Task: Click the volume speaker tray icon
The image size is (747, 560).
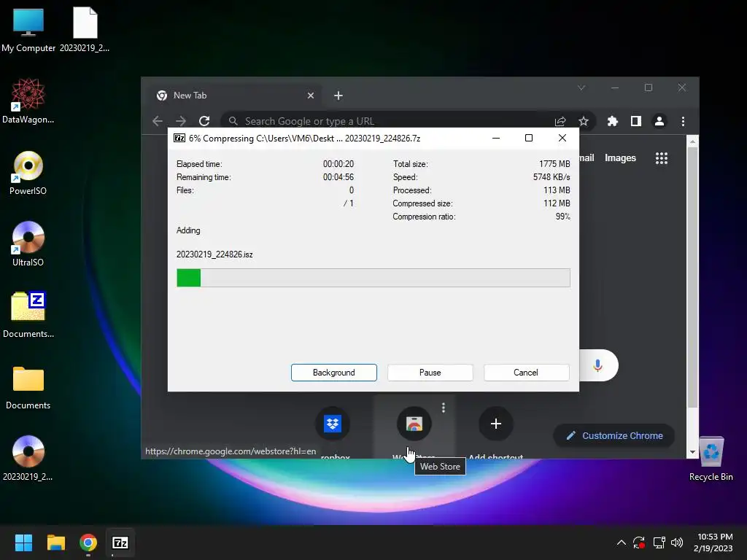Action: point(676,542)
